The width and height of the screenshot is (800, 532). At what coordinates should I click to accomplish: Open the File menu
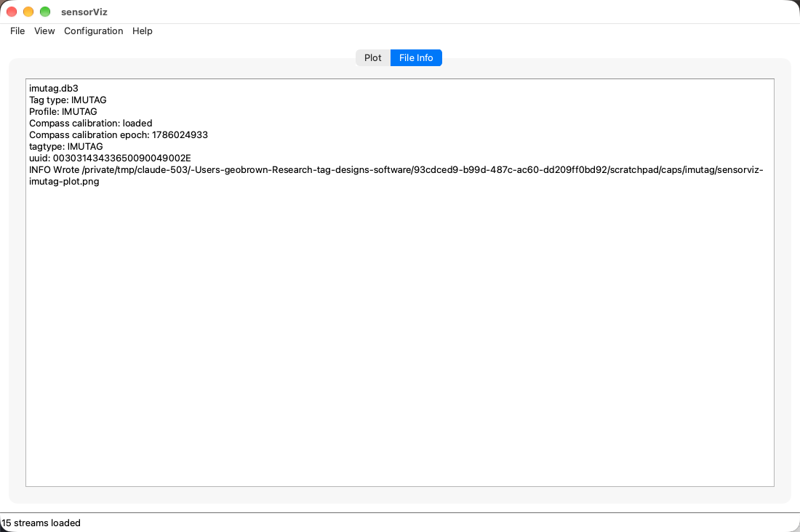pyautogui.click(x=17, y=31)
